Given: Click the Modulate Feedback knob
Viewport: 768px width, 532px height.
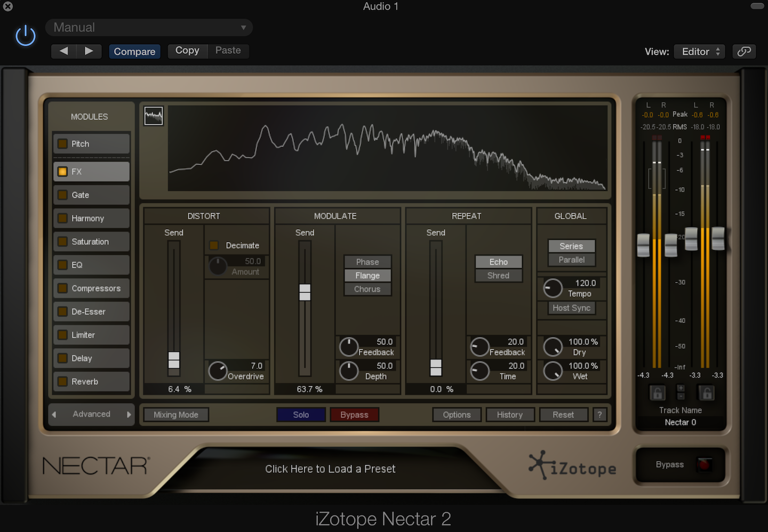Looking at the screenshot, I should pos(349,347).
